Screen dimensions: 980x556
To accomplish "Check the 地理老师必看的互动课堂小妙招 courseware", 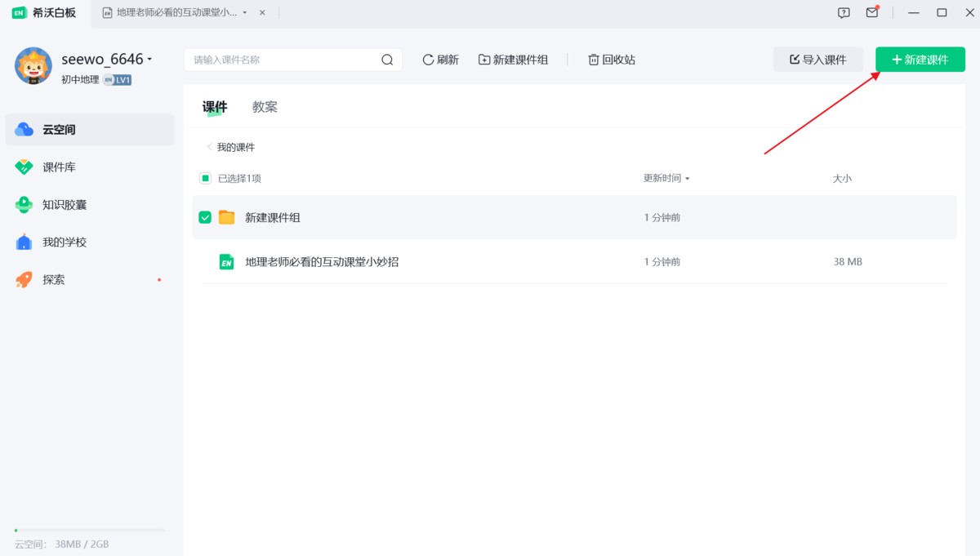I will click(205, 261).
